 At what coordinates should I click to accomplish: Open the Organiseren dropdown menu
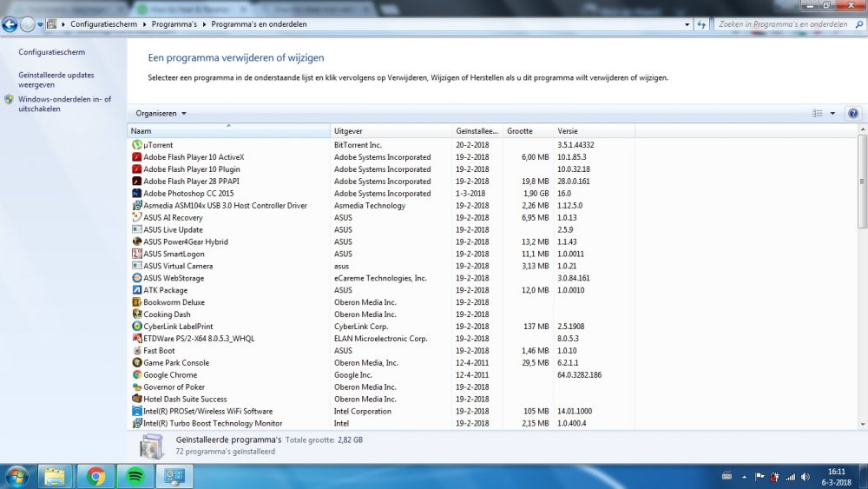161,114
